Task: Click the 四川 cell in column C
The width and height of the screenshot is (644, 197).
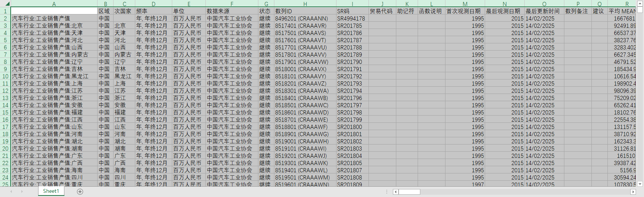Action: click(x=124, y=177)
